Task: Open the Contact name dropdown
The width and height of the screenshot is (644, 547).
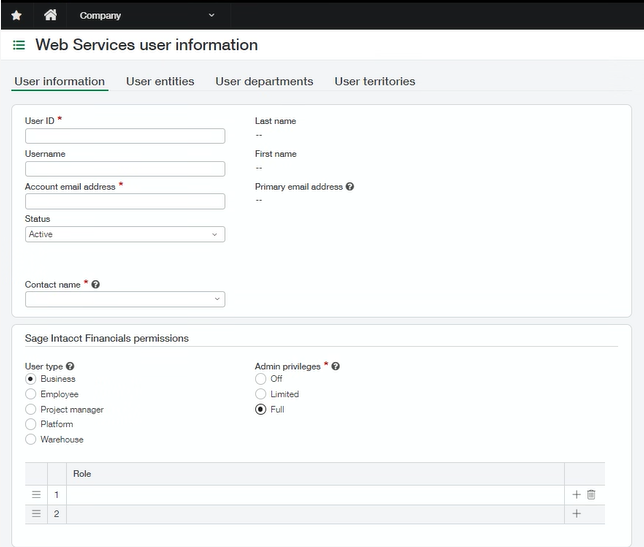Action: [125, 299]
